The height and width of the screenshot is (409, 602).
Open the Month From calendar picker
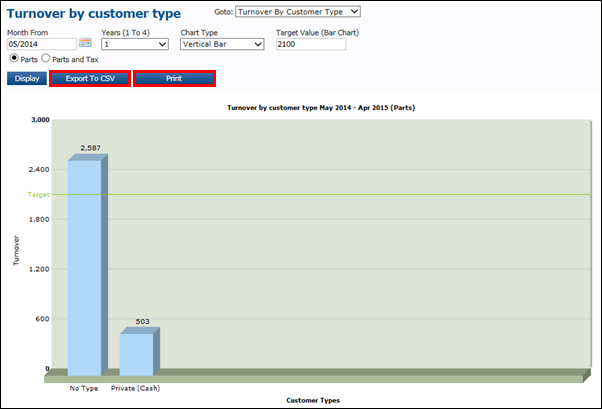coord(85,43)
